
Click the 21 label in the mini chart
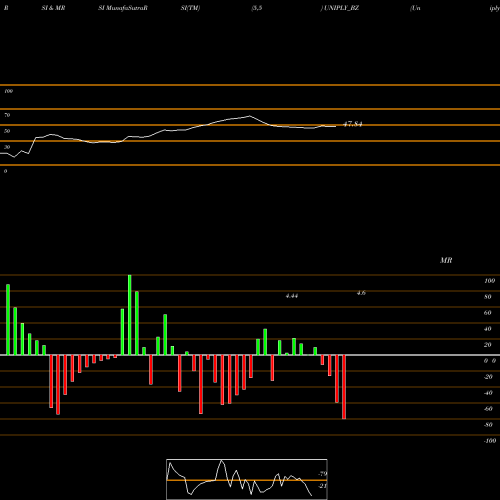pyautogui.click(x=323, y=486)
